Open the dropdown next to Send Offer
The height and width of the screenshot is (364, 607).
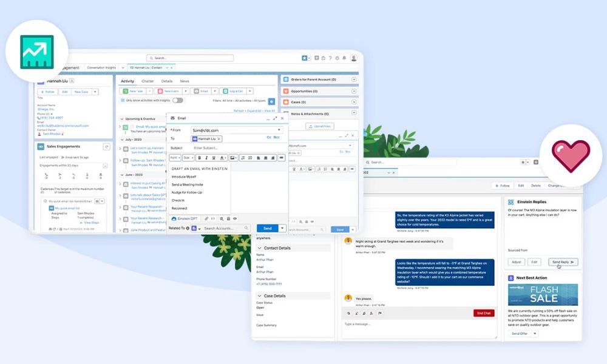click(535, 334)
